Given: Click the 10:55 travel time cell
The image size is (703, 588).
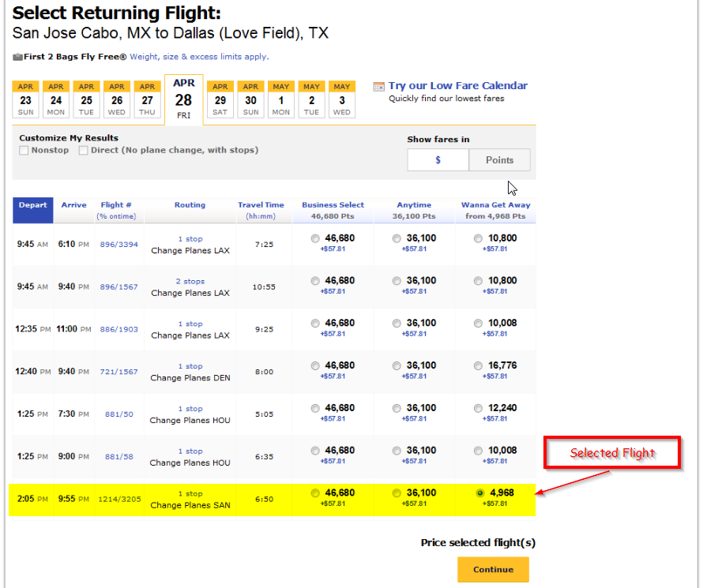Looking at the screenshot, I should (x=264, y=287).
